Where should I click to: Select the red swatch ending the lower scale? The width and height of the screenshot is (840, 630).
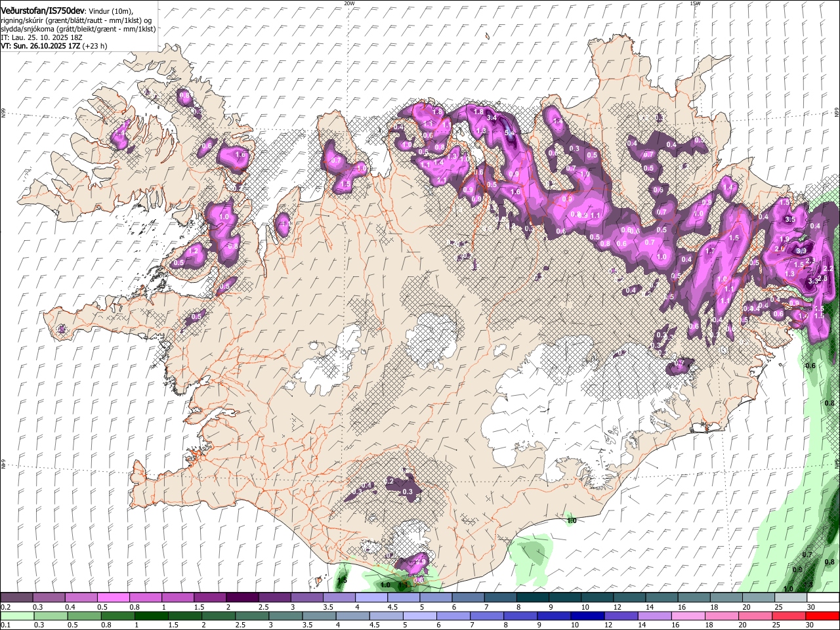click(x=822, y=616)
